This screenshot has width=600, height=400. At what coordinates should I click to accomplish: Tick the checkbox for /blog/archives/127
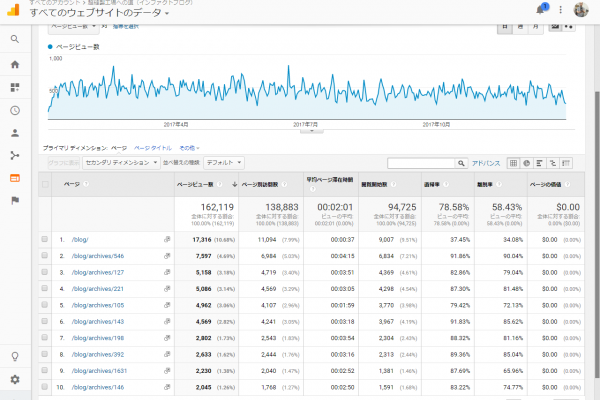[45, 272]
